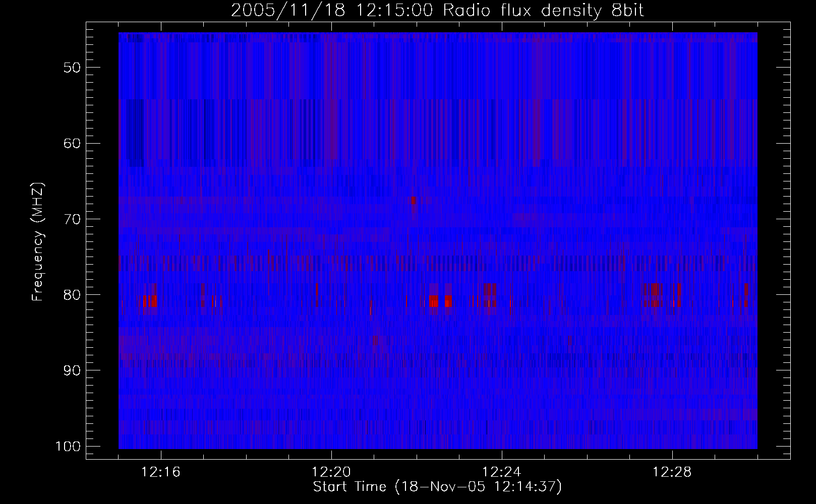Click the x-axis time label '12:20'

tap(331, 472)
